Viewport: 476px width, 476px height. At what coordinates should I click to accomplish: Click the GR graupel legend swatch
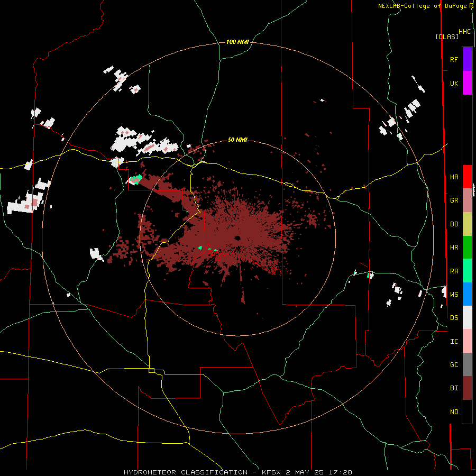(x=467, y=200)
